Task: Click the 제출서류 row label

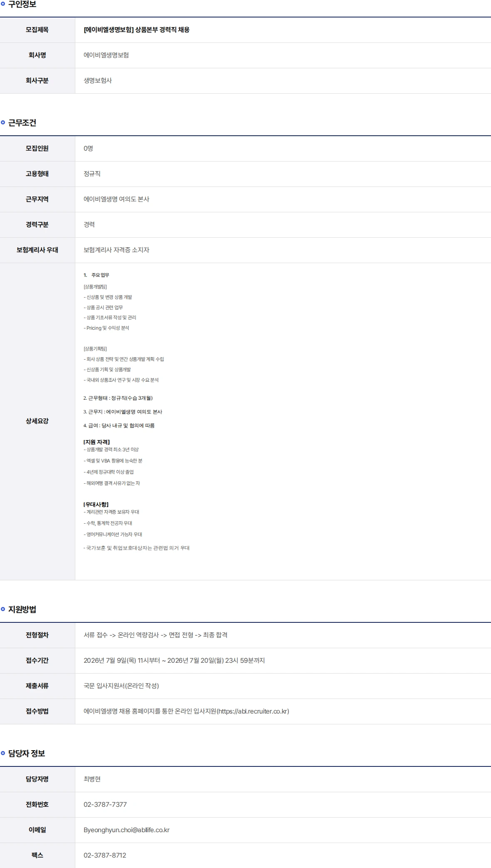Action: pos(37,686)
